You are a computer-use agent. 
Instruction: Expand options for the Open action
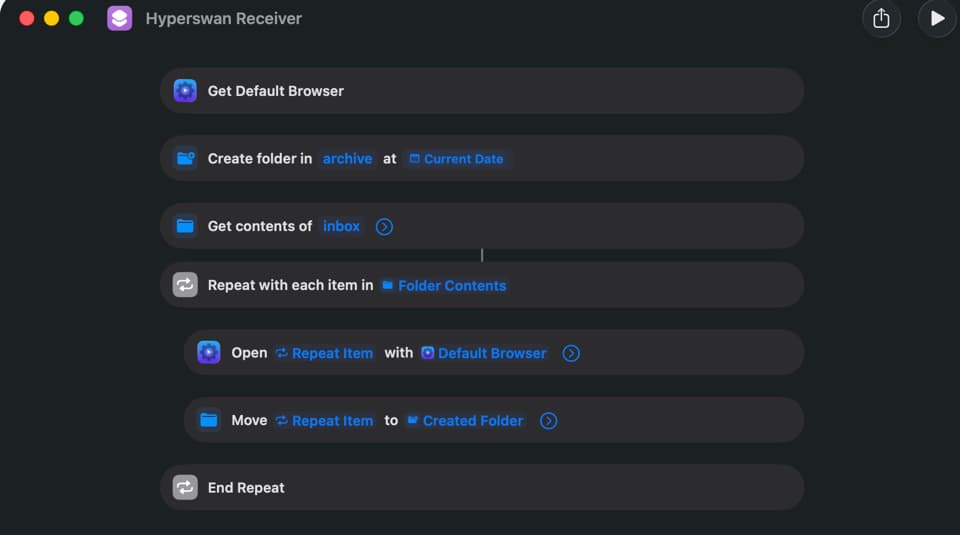pyautogui.click(x=571, y=353)
